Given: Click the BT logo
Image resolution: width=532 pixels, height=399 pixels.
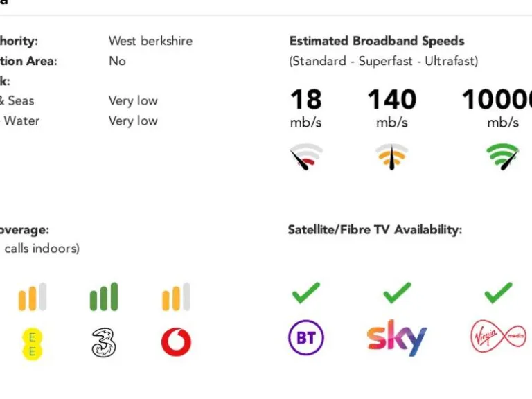Looking at the screenshot, I should [306, 338].
